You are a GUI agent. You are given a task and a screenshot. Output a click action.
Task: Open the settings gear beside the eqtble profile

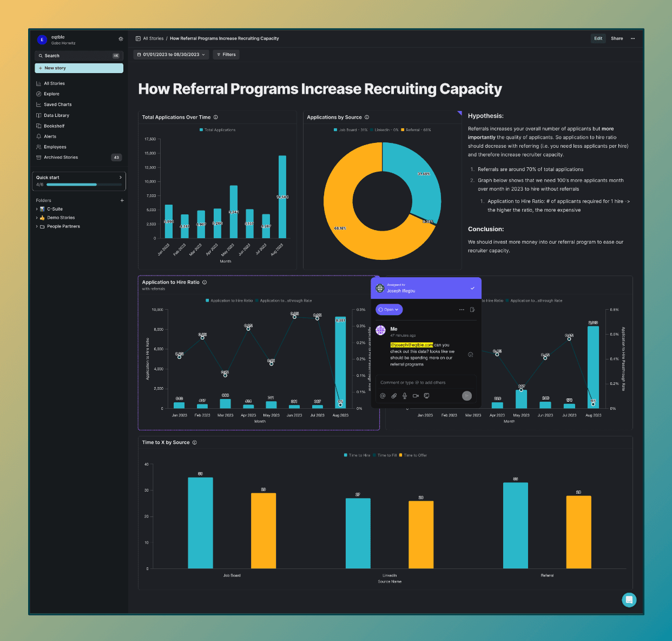pyautogui.click(x=121, y=39)
